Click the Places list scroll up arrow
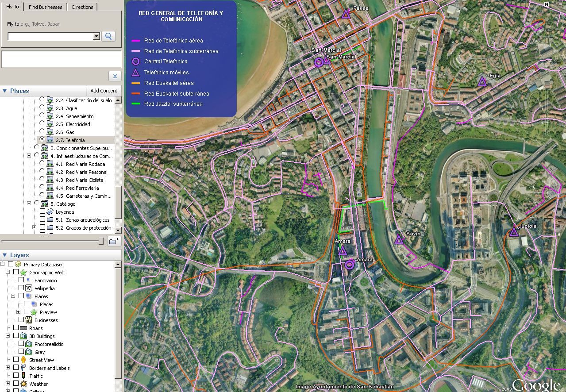566x392 pixels. coord(118,100)
